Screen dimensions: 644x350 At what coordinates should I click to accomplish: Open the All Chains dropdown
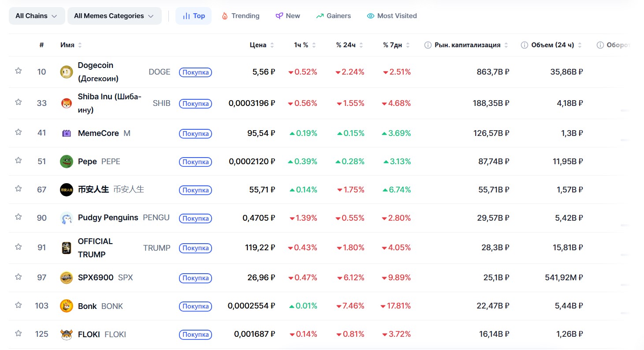37,16
